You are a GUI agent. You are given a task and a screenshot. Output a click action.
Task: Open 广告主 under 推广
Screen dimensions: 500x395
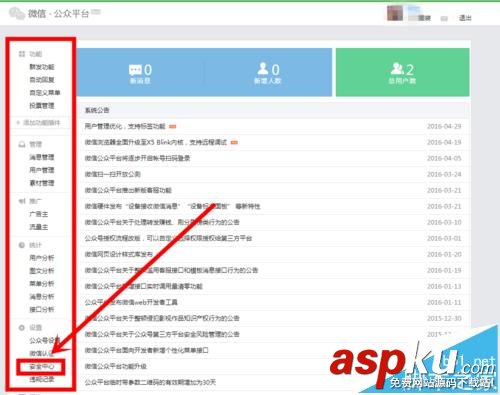tap(39, 214)
